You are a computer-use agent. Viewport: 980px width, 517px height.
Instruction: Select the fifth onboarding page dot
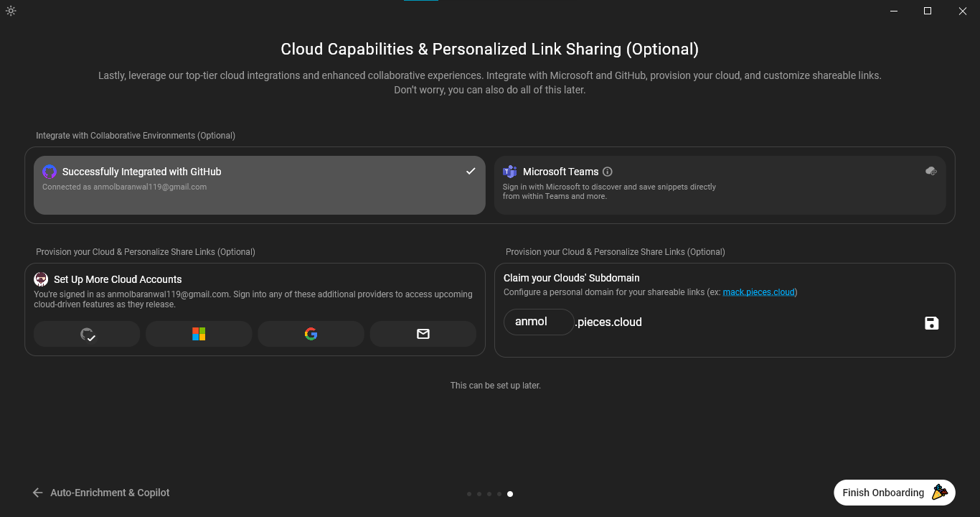click(x=510, y=494)
